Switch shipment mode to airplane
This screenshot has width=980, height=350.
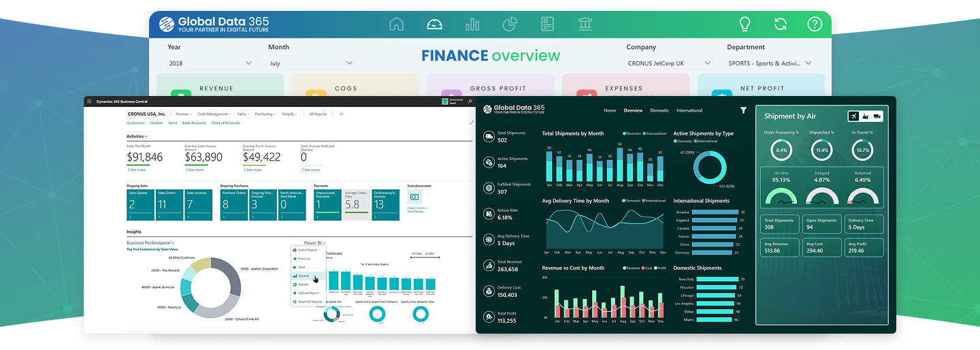pos(853,116)
